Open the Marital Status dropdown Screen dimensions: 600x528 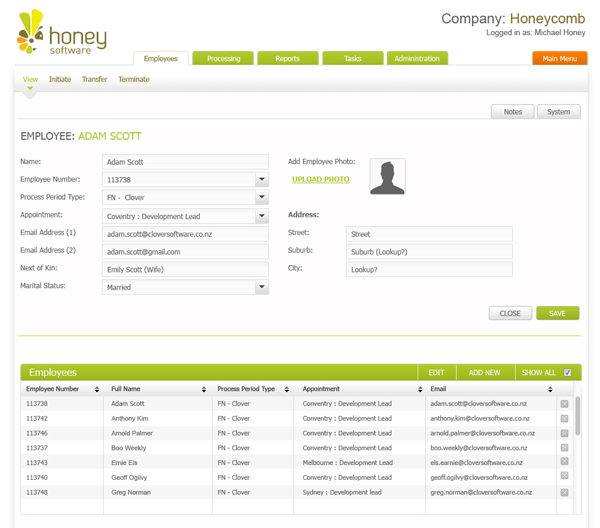(261, 288)
